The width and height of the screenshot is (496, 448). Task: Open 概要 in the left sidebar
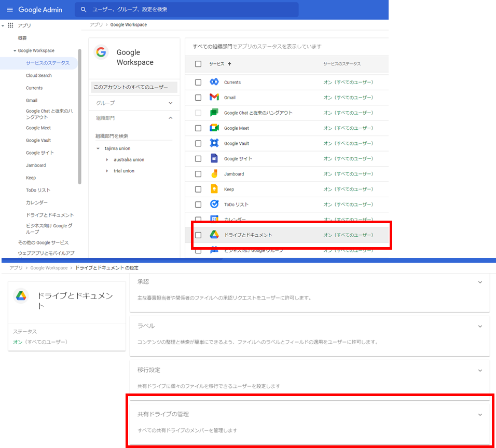tap(22, 38)
